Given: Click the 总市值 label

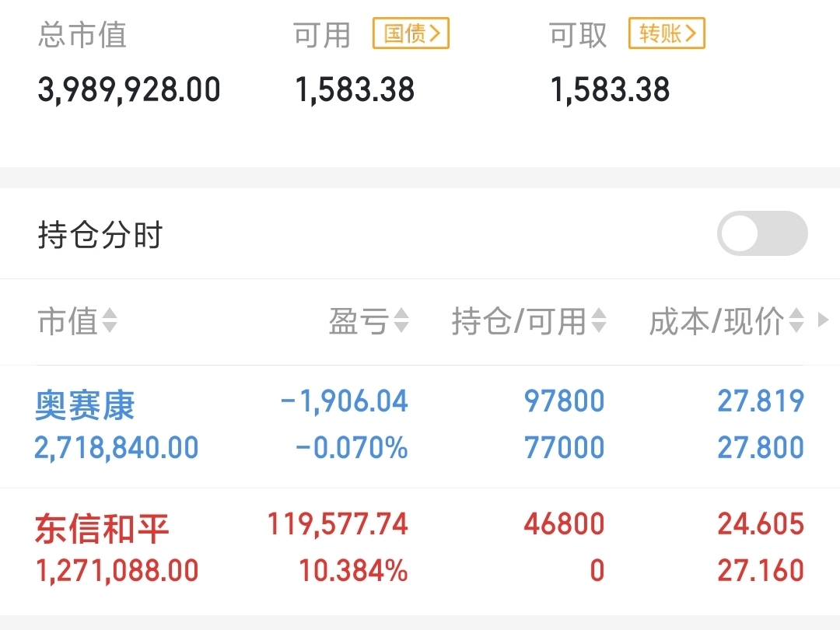Looking at the screenshot, I should [82, 35].
